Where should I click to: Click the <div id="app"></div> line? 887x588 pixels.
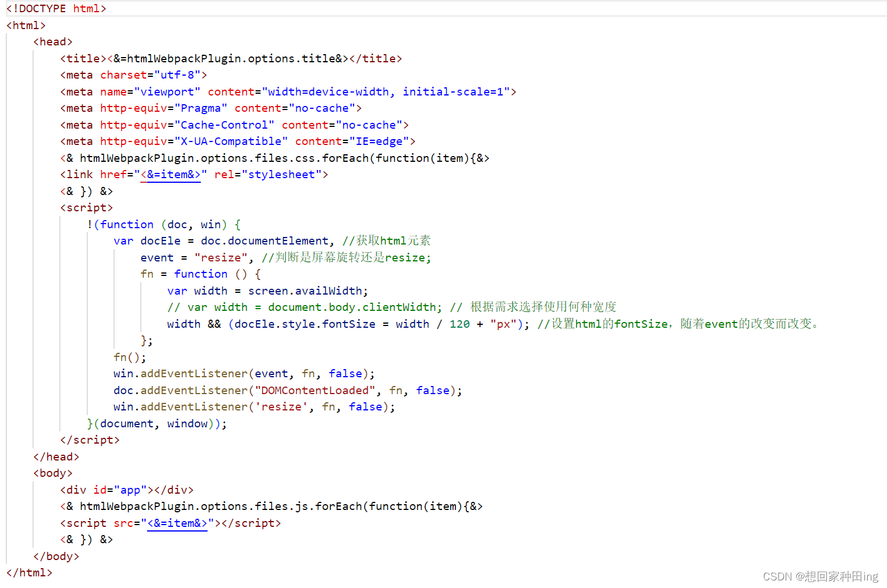[127, 490]
